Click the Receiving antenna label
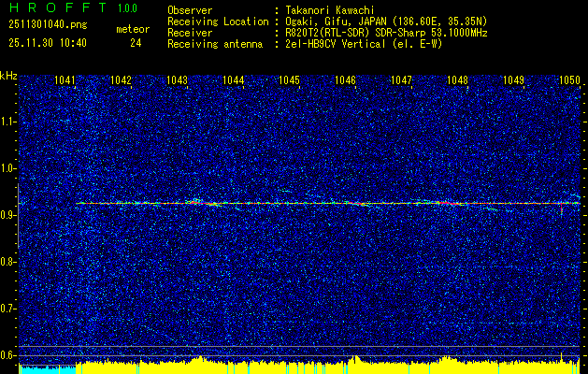588x374 pixels. pos(215,44)
